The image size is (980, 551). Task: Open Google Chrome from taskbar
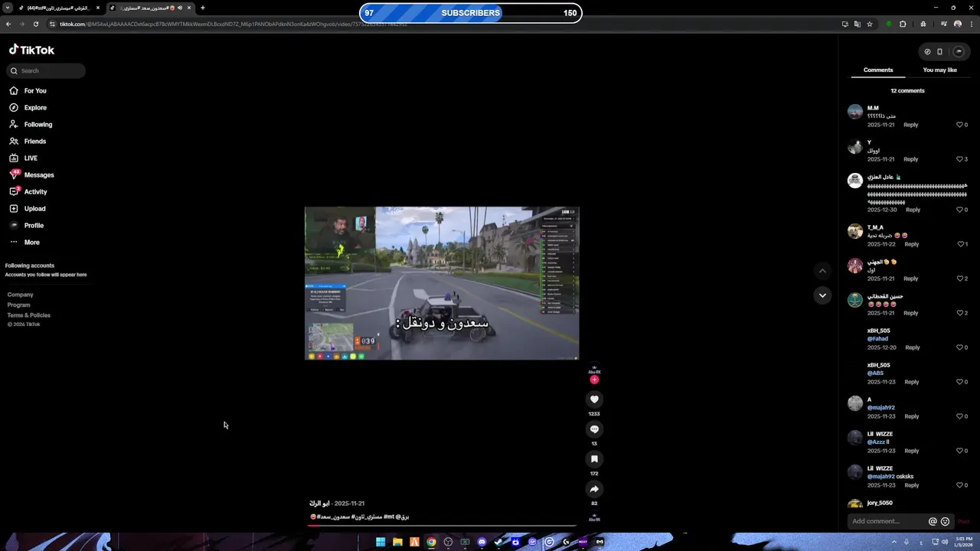coord(431,542)
